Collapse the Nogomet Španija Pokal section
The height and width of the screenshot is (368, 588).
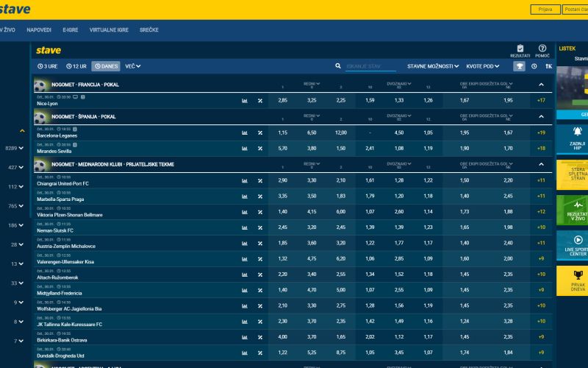[541, 117]
